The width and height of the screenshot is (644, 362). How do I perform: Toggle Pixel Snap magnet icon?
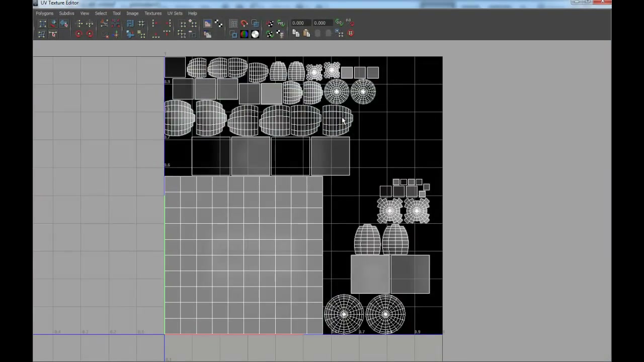244,24
